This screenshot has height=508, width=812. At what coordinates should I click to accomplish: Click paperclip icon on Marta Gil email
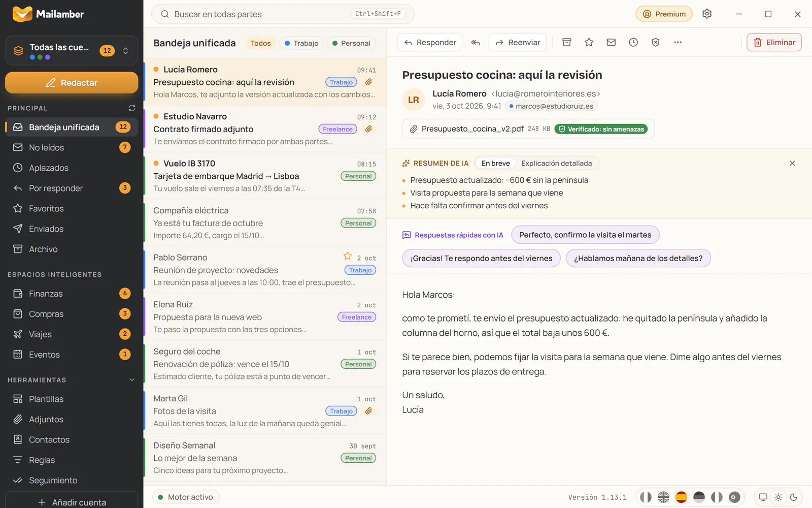pyautogui.click(x=369, y=411)
